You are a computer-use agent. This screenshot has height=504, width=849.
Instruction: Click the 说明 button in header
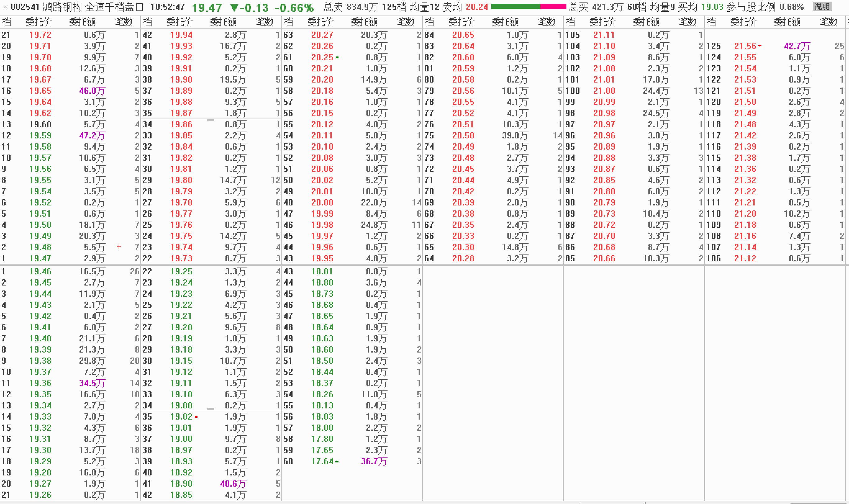pyautogui.click(x=822, y=7)
